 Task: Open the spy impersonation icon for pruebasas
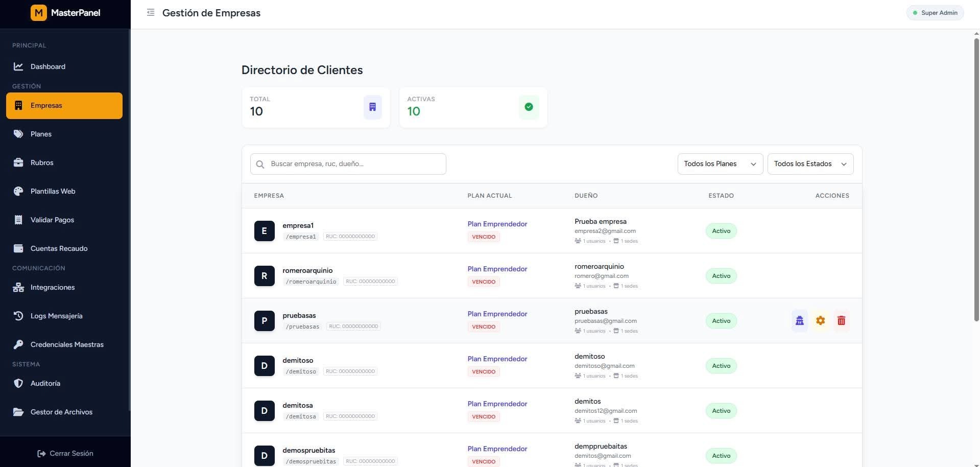click(799, 320)
